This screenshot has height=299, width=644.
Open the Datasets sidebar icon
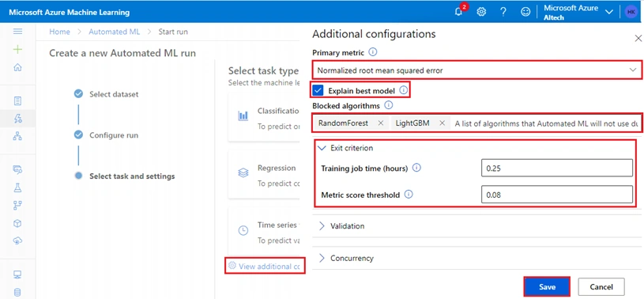[x=17, y=169]
